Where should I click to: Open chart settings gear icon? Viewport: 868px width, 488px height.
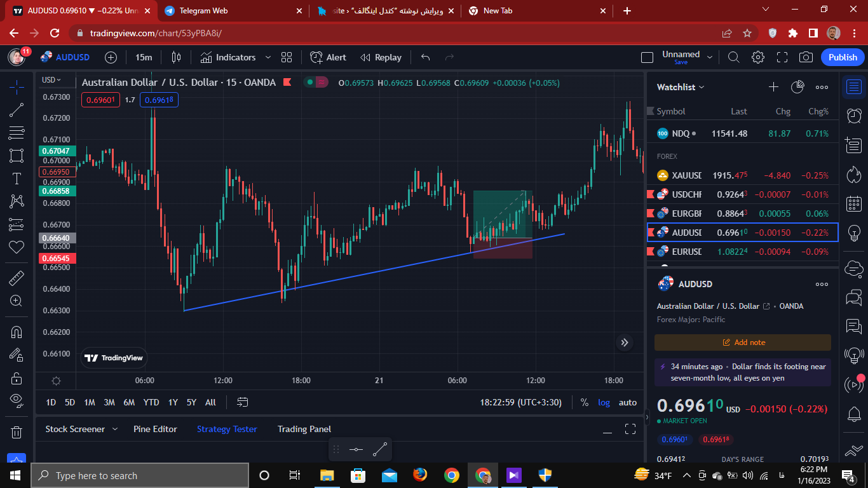(757, 57)
